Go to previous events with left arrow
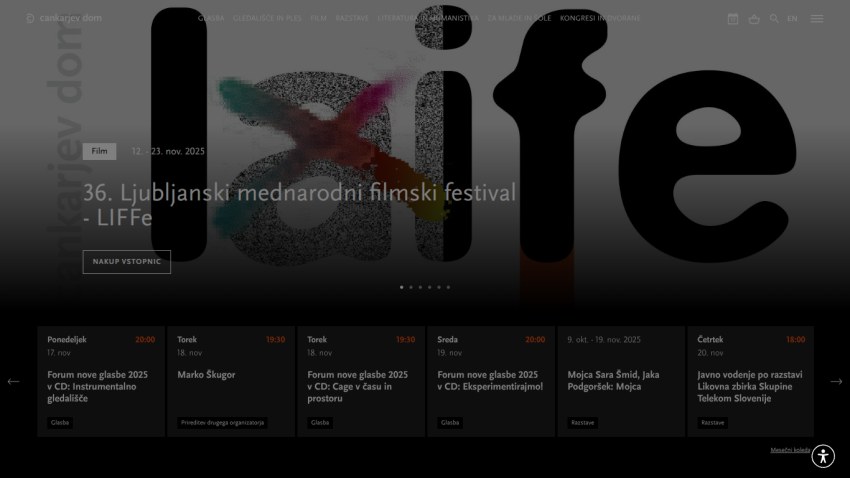Viewport: 850px width, 478px height. pyautogui.click(x=14, y=382)
